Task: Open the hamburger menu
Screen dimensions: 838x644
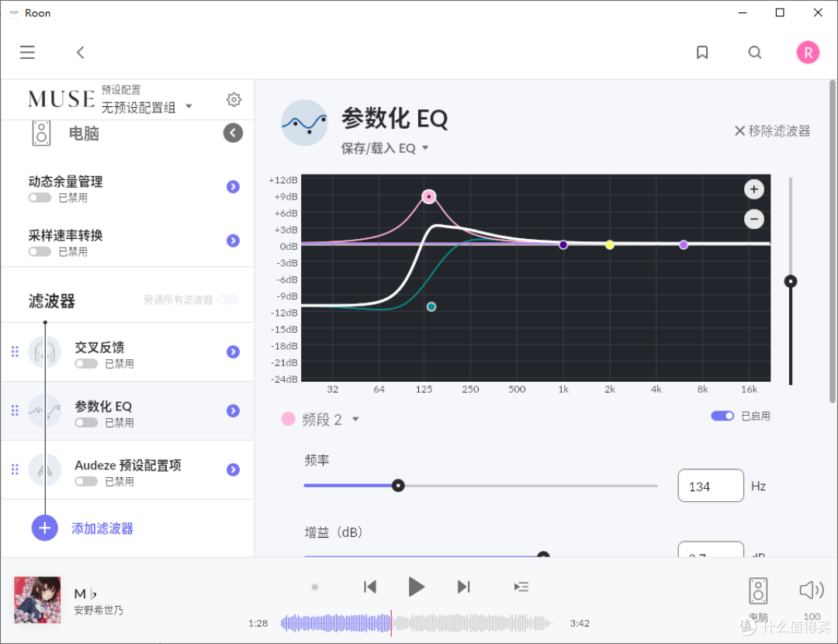Action: pyautogui.click(x=27, y=52)
